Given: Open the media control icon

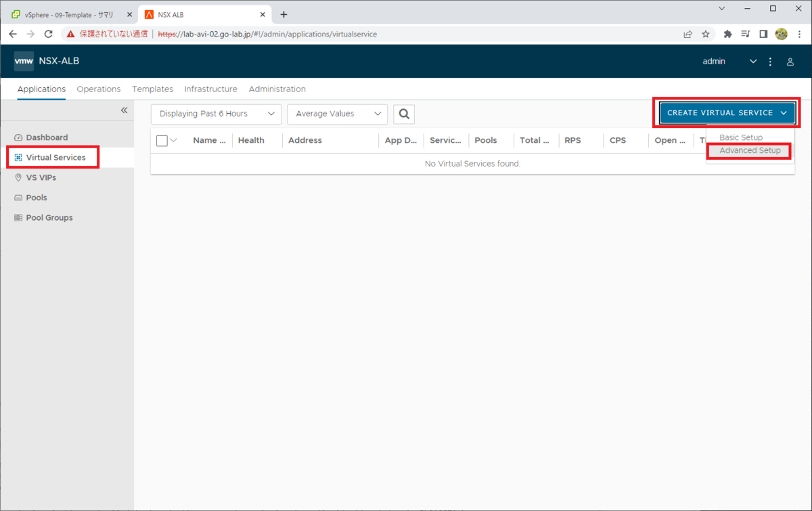Looking at the screenshot, I should tap(746, 34).
